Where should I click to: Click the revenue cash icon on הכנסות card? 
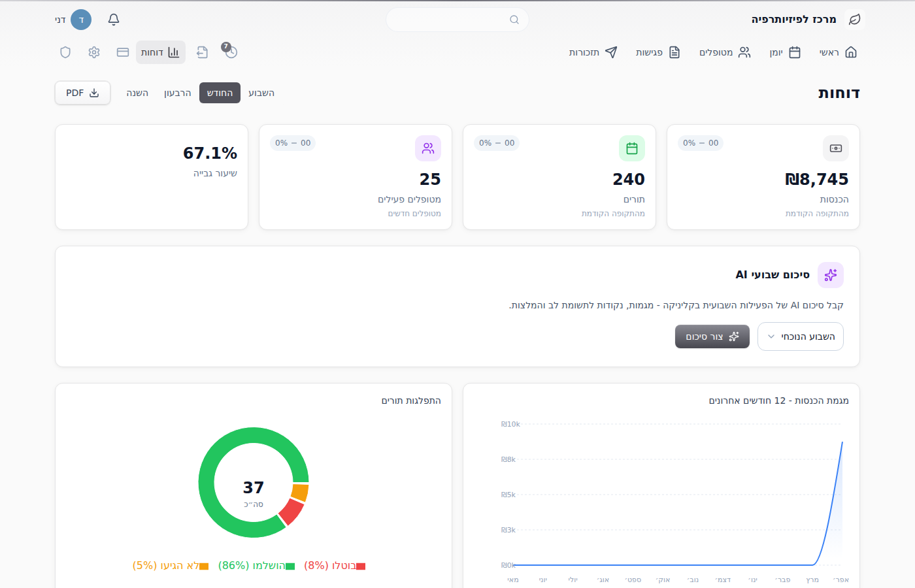click(x=836, y=148)
